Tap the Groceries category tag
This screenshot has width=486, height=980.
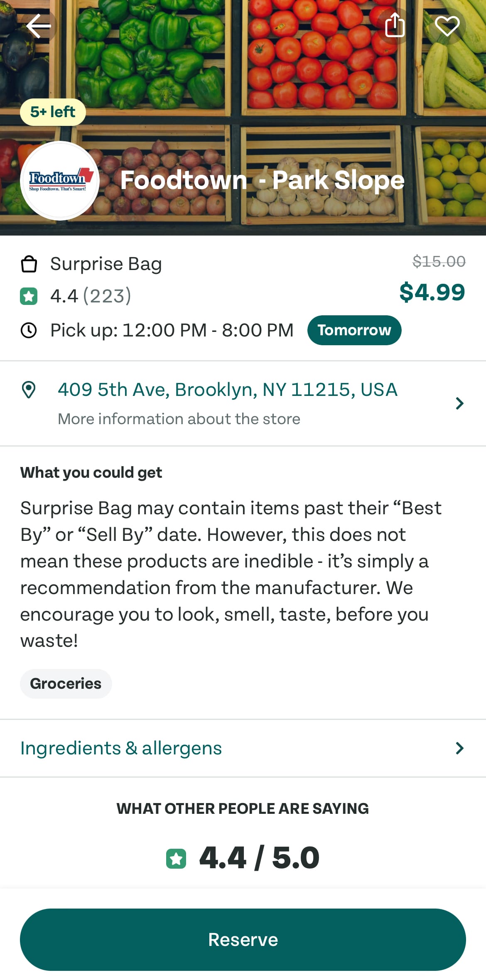[66, 683]
